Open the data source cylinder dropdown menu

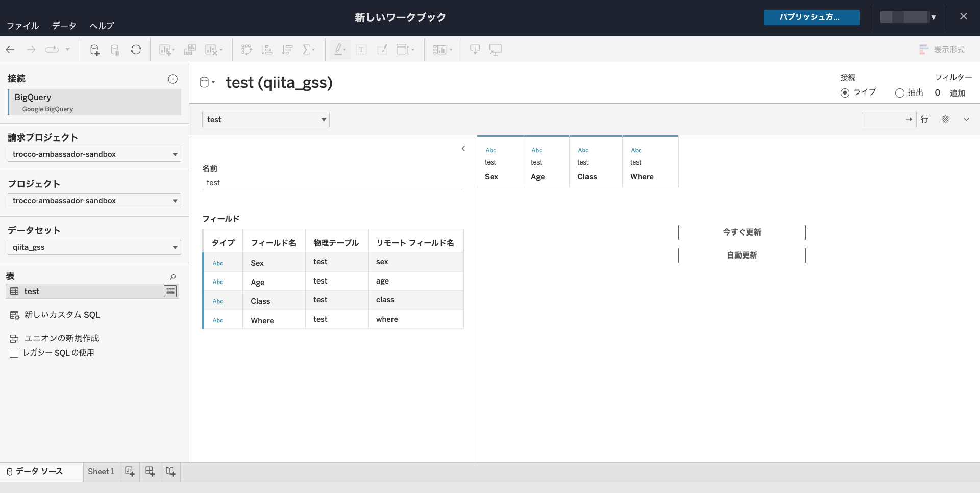coord(207,82)
